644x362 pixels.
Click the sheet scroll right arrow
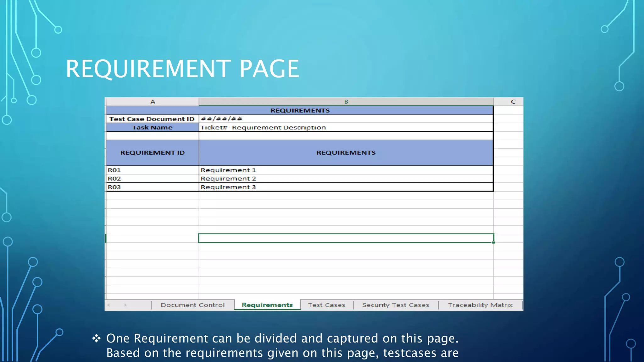tap(125, 305)
